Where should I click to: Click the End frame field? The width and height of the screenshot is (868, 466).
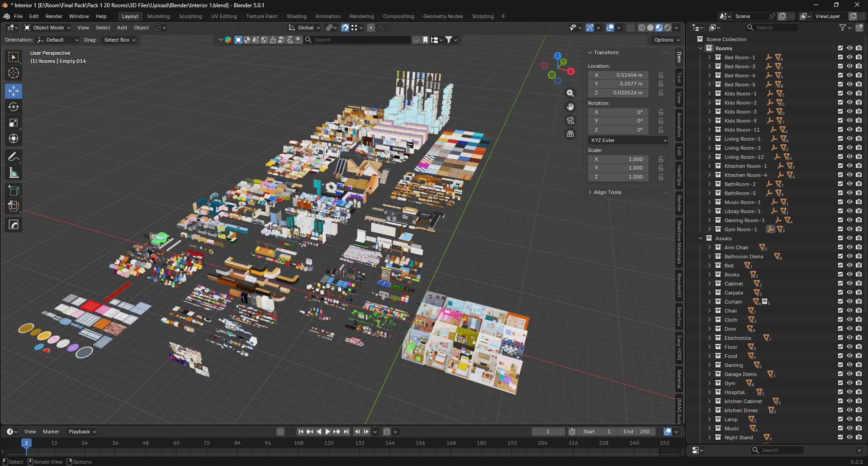pyautogui.click(x=636, y=432)
